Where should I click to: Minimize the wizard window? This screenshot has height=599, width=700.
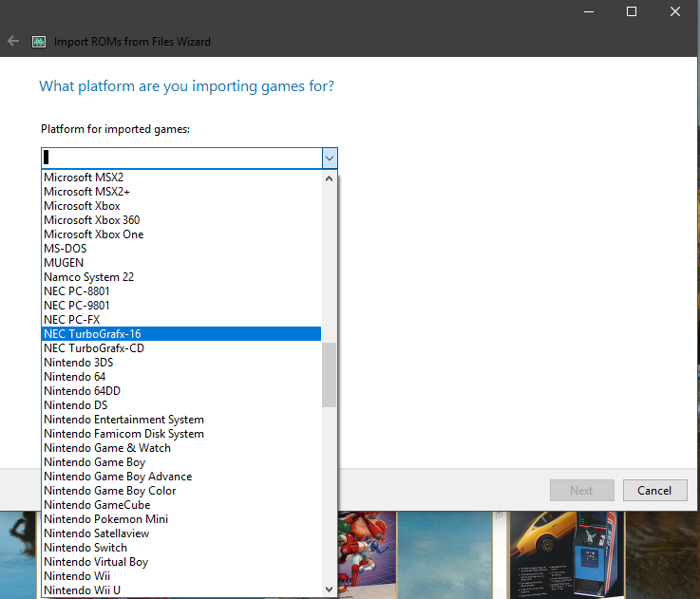point(589,11)
